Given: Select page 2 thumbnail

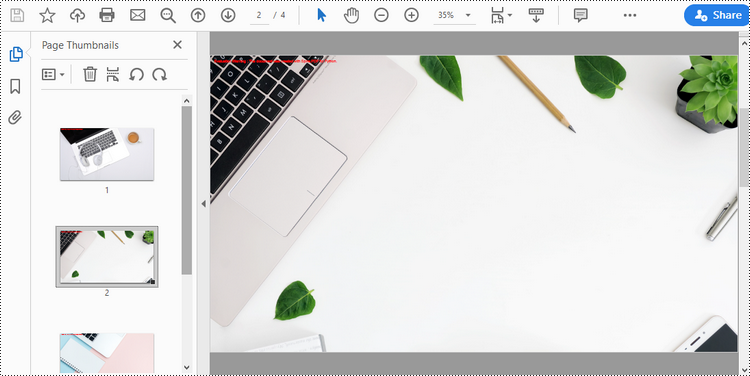Looking at the screenshot, I should coord(107,257).
